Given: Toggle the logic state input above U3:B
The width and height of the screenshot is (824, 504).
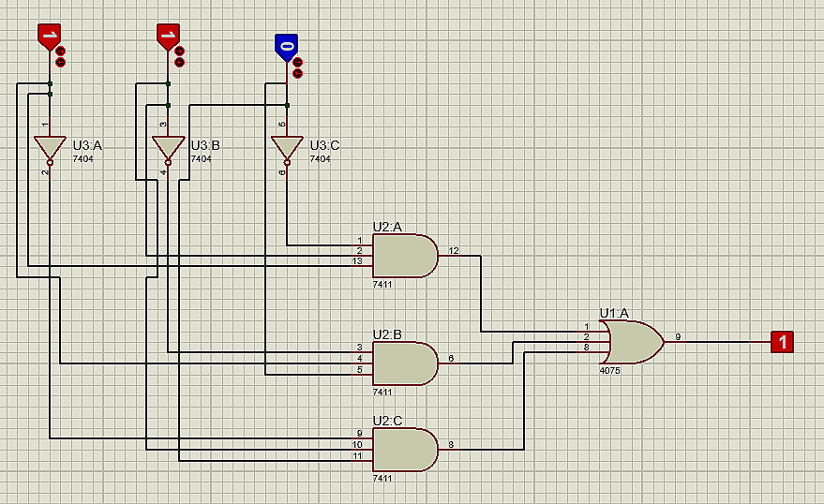Looking at the screenshot, I should [168, 37].
